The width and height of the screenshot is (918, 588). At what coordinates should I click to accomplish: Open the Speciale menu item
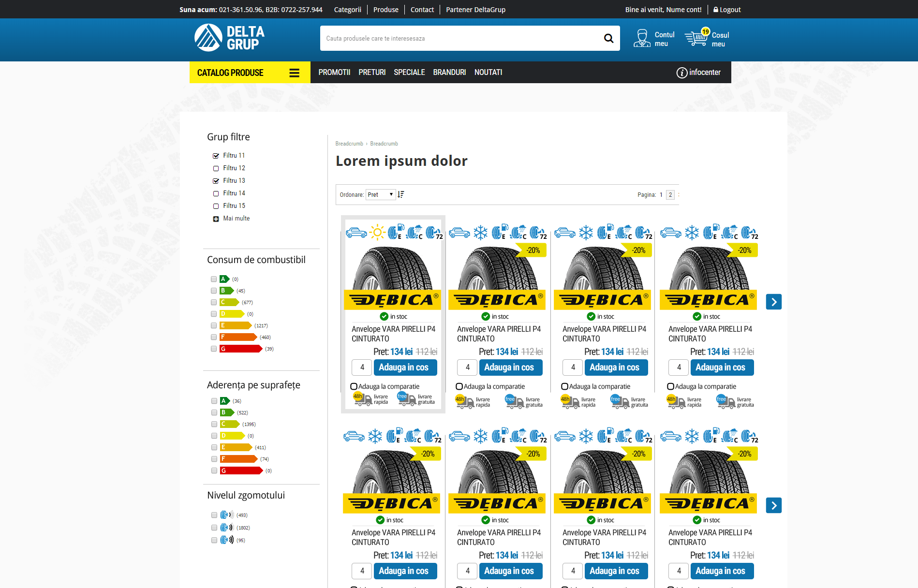click(x=409, y=72)
